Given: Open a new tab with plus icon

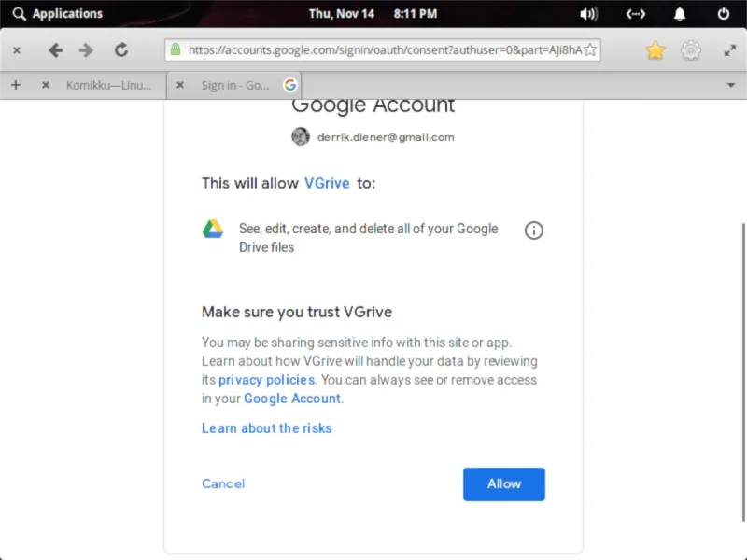Looking at the screenshot, I should point(16,85).
